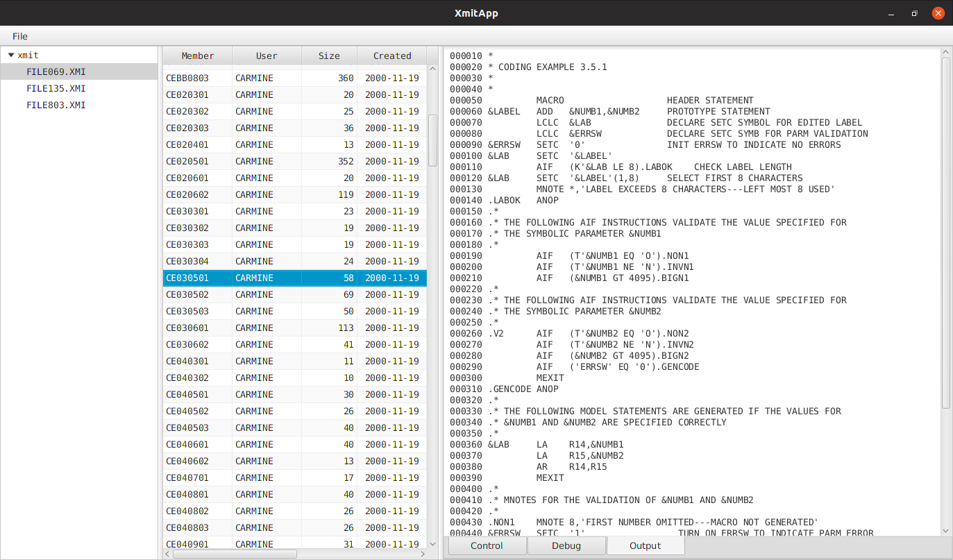This screenshot has height=560, width=953.
Task: Select member row CE040301
Action: [x=295, y=361]
